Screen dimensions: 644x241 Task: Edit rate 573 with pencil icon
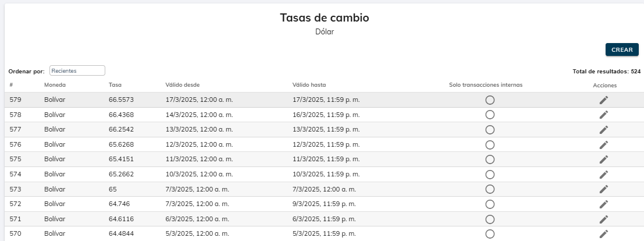click(604, 189)
